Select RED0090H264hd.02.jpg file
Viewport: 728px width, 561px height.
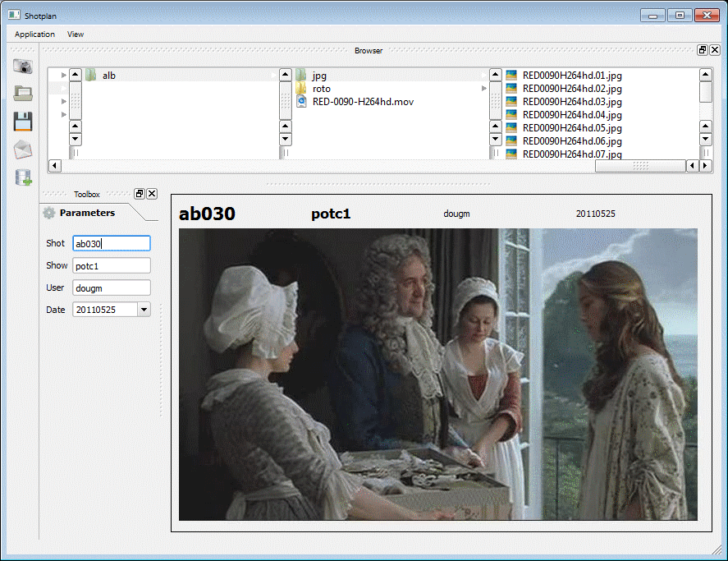tap(572, 89)
